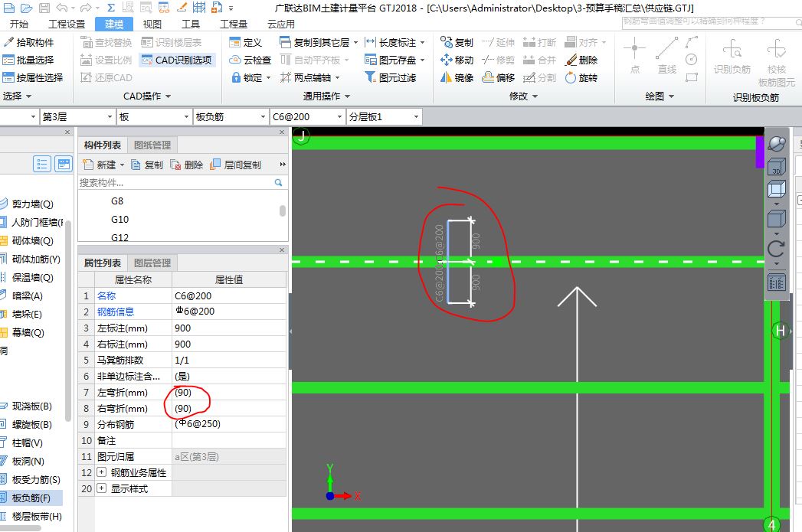Viewport: 802px width, 532px height.
Task: Click 新建 new component button
Action: coord(104,165)
